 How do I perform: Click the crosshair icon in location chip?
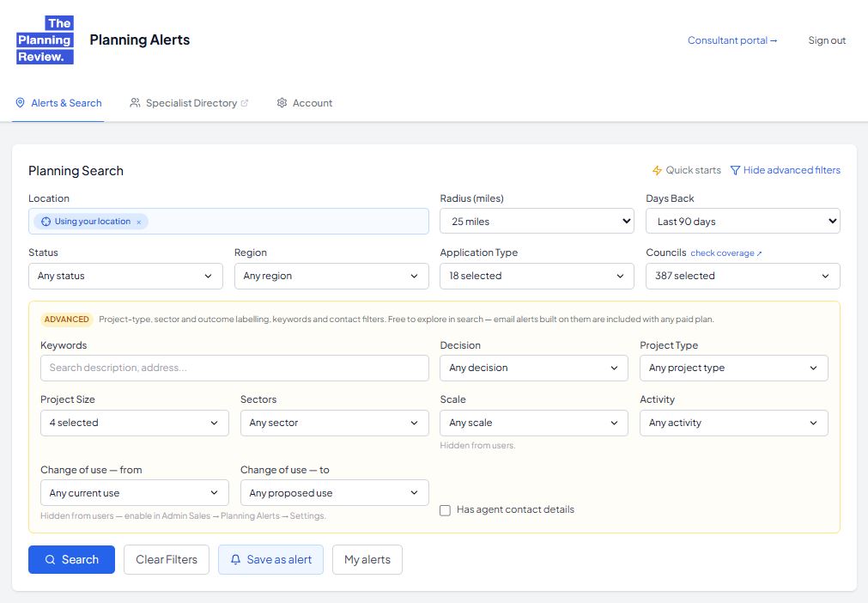point(46,222)
